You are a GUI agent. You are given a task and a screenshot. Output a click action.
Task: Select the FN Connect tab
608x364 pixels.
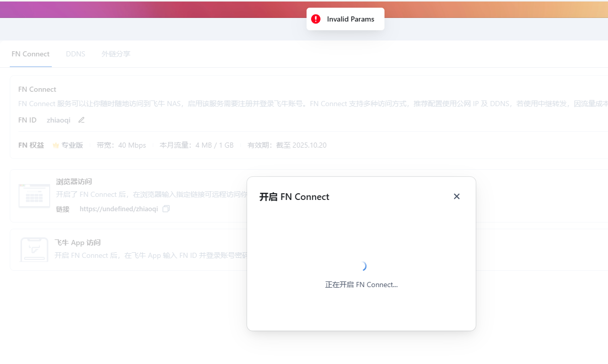click(30, 54)
